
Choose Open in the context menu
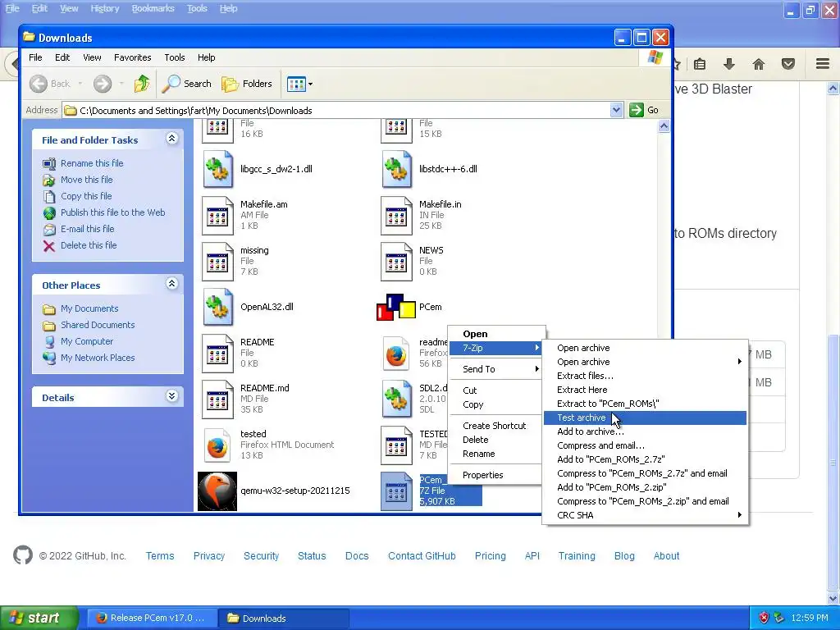[495, 334]
